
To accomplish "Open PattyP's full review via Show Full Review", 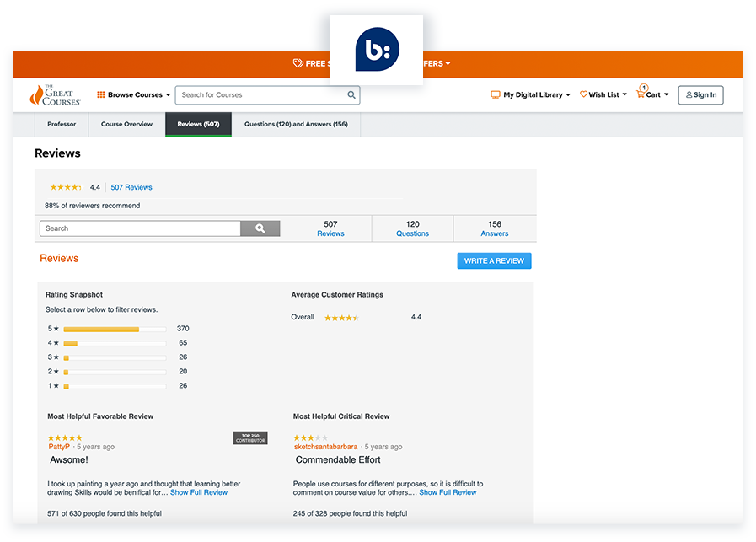I will pyautogui.click(x=199, y=492).
